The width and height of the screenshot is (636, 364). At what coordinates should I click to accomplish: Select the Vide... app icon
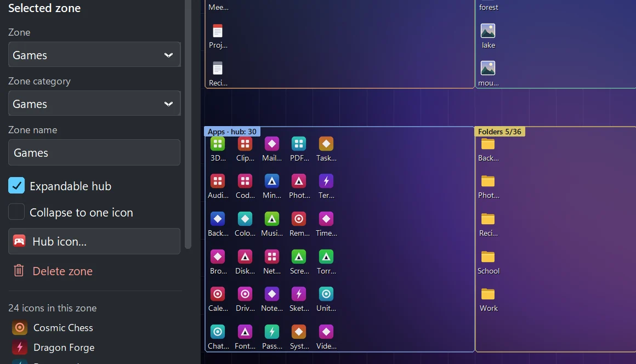(326, 332)
